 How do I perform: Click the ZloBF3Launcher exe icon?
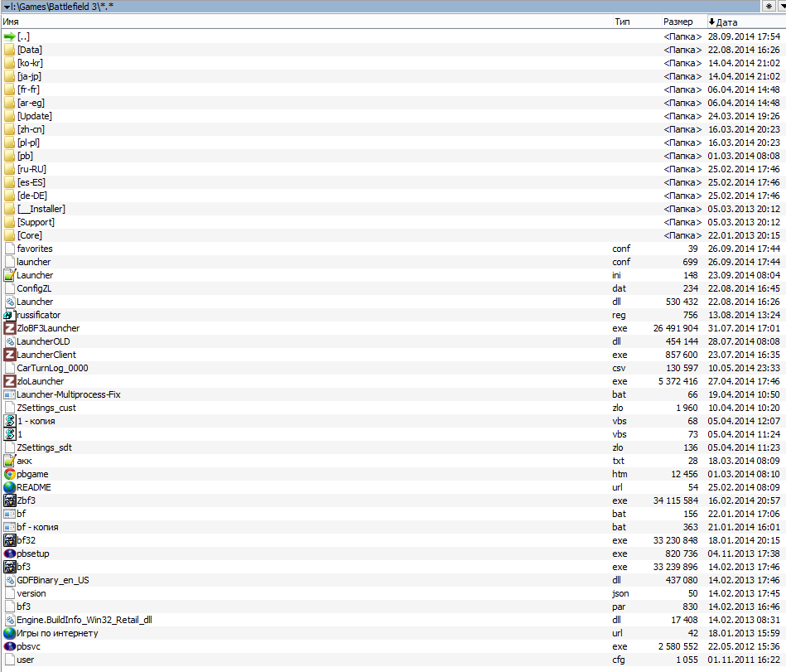point(9,328)
